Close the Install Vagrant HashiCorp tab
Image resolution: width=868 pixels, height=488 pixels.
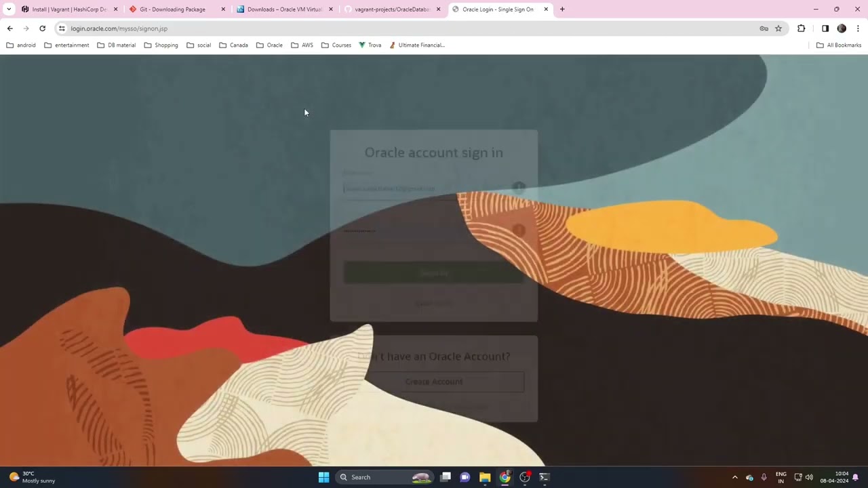click(x=115, y=9)
